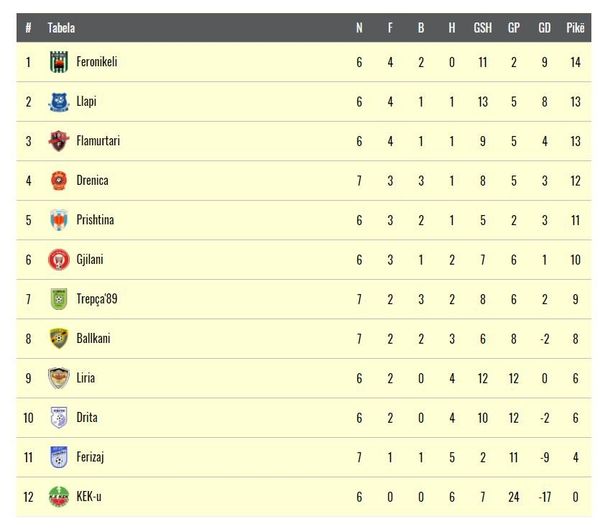600x530 pixels.
Task: Sort by the GSH column header
Action: (x=483, y=28)
